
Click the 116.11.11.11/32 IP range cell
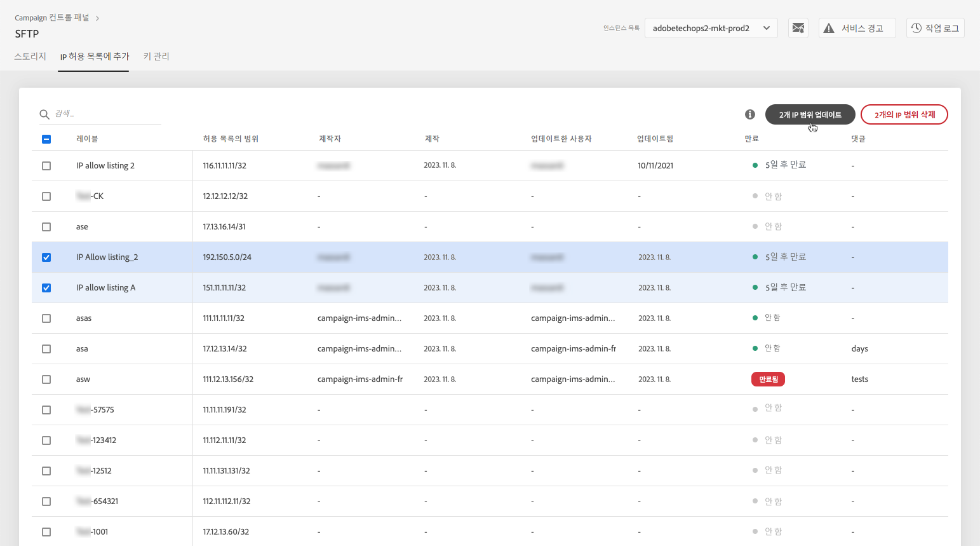[x=224, y=166]
